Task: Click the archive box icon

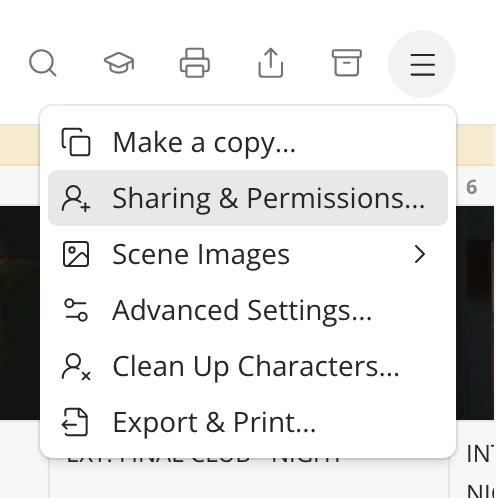Action: [347, 63]
